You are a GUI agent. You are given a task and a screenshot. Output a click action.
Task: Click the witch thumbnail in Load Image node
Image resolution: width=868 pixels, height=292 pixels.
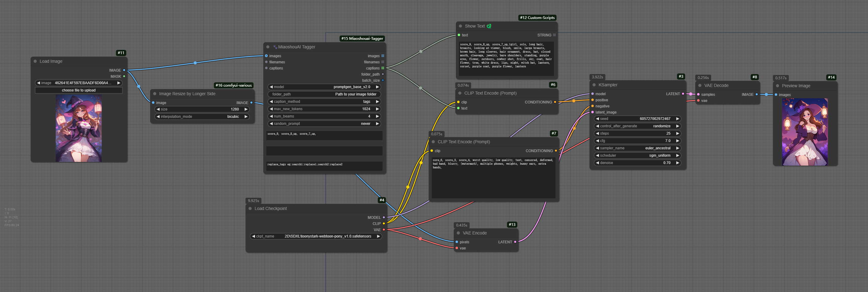click(x=79, y=129)
